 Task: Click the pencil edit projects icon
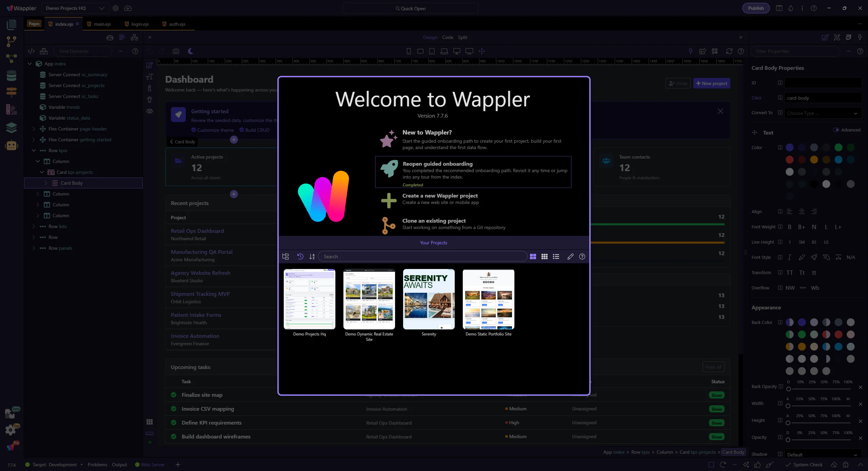tap(570, 257)
